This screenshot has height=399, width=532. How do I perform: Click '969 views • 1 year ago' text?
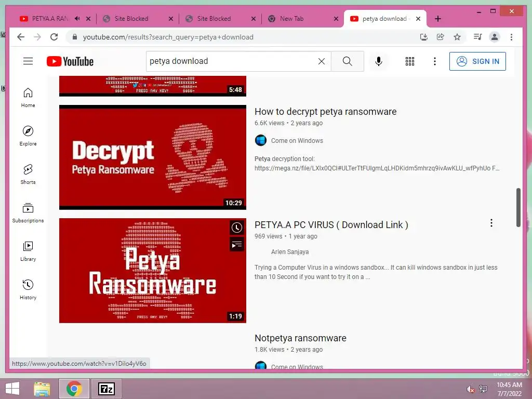pyautogui.click(x=286, y=236)
